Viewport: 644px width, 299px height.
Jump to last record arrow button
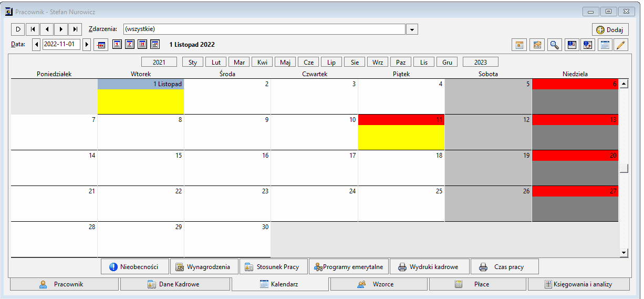(76, 29)
